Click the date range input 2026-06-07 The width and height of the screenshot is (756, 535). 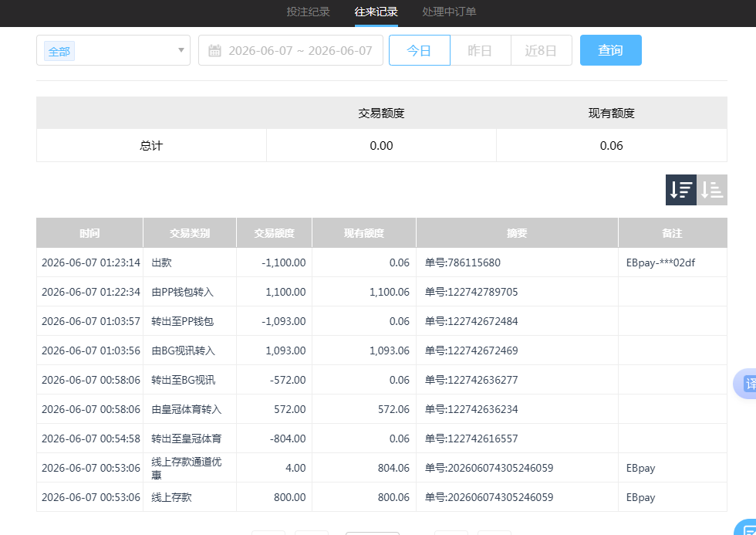[x=291, y=50]
